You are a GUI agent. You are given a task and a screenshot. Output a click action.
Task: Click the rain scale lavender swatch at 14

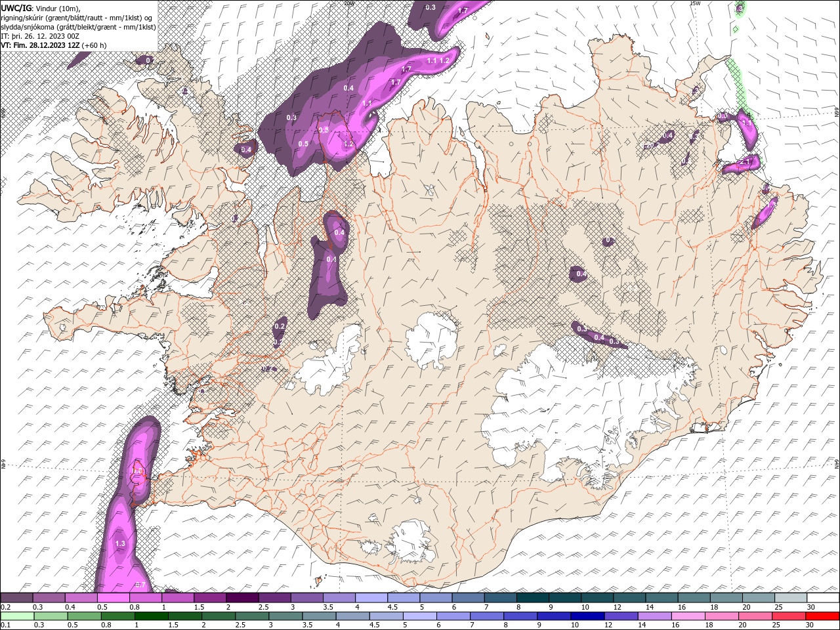[x=654, y=616]
